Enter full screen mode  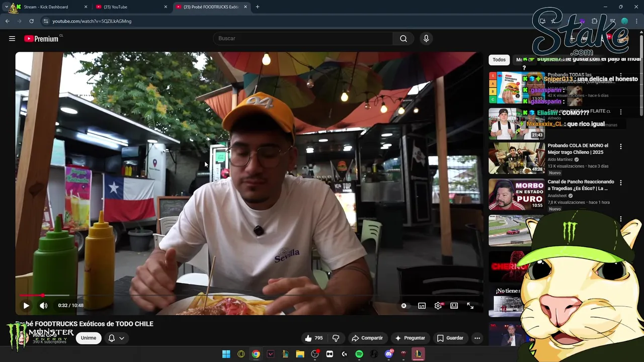[470, 306]
